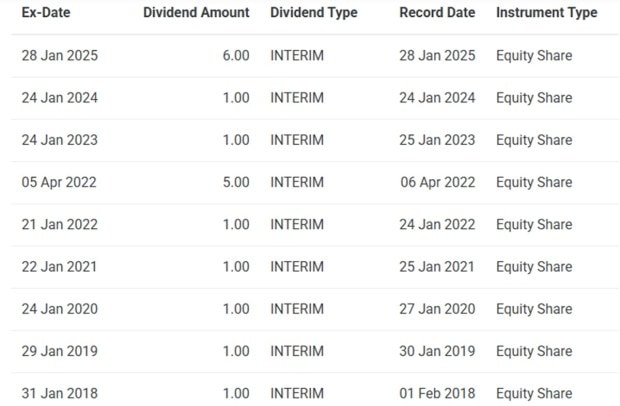Screen dimensions: 620x406
Task: Click the 25 Jan 2023 record date
Action: pyautogui.click(x=437, y=140)
